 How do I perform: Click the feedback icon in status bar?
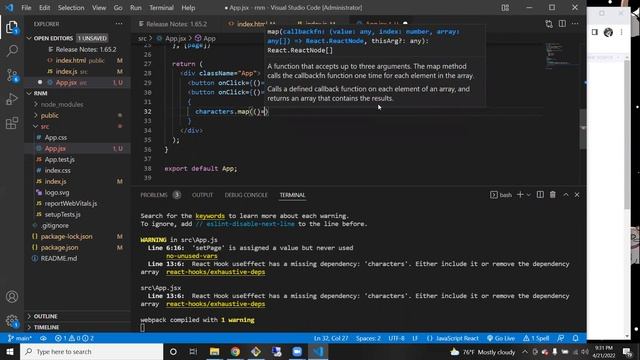[561, 338]
